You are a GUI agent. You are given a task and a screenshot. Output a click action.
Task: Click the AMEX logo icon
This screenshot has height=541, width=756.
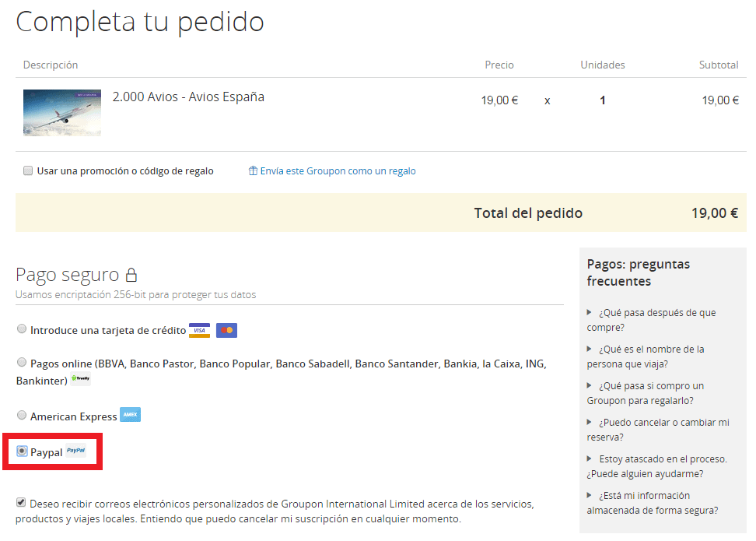pos(130,415)
